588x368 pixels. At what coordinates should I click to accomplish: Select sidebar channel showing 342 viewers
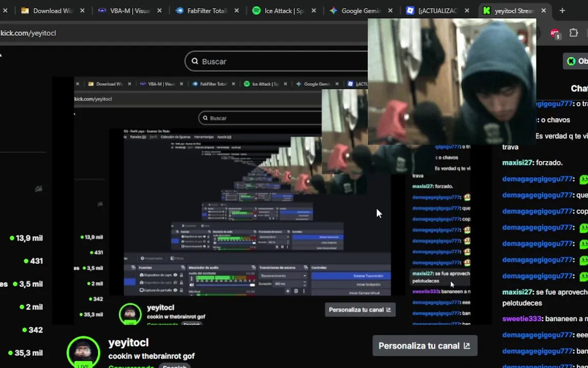tap(32, 330)
